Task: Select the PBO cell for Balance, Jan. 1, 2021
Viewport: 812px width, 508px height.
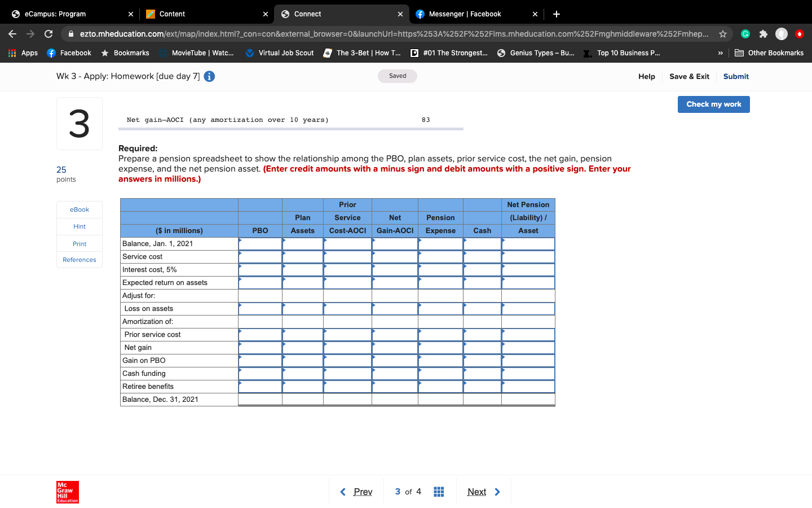Action: pos(260,244)
